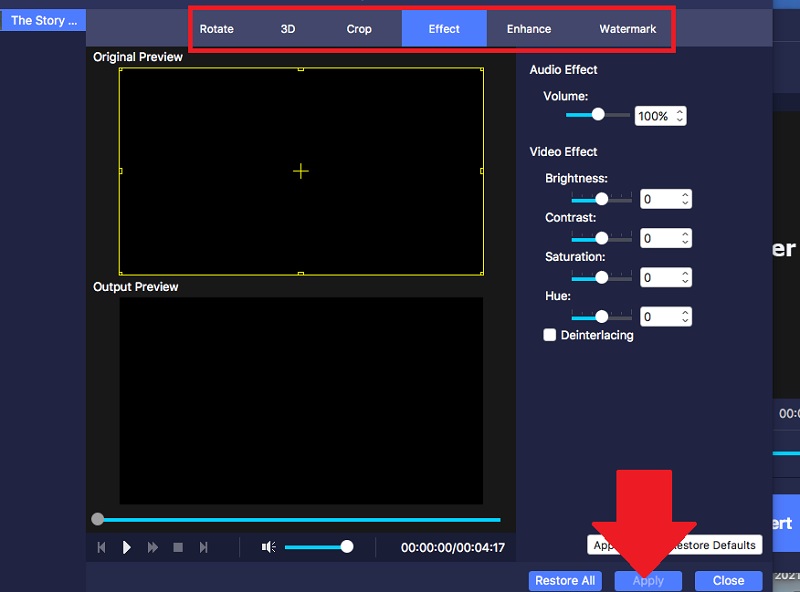Image resolution: width=800 pixels, height=592 pixels.
Task: Mute the preview speaker icon
Action: pyautogui.click(x=269, y=547)
